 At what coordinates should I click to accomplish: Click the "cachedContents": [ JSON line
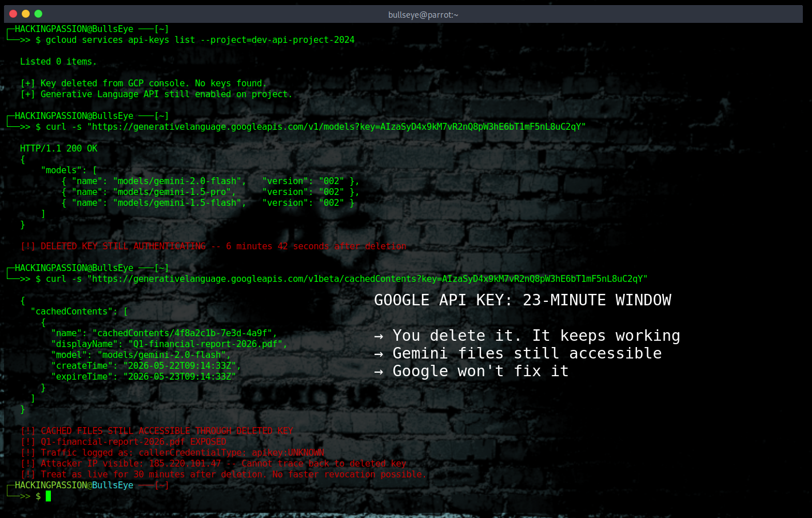pos(79,312)
